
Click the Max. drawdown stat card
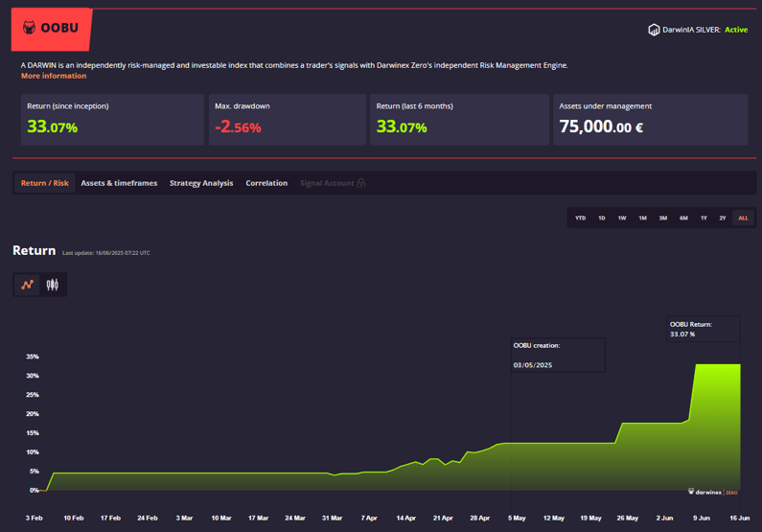[x=287, y=119]
